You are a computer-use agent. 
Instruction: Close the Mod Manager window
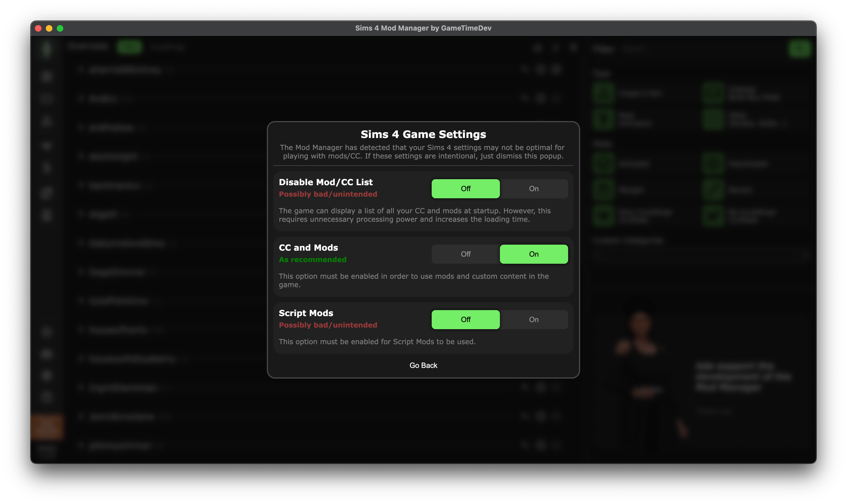tap(38, 29)
